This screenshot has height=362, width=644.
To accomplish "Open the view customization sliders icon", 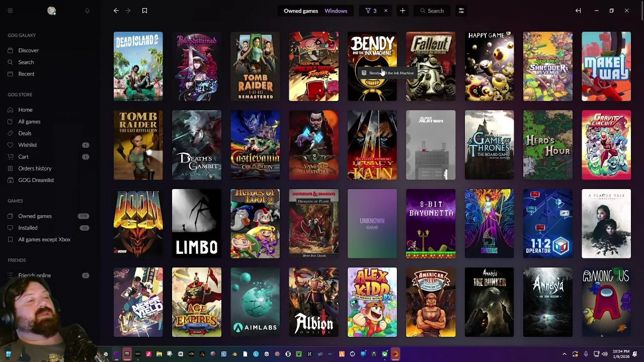I will 461,11.
